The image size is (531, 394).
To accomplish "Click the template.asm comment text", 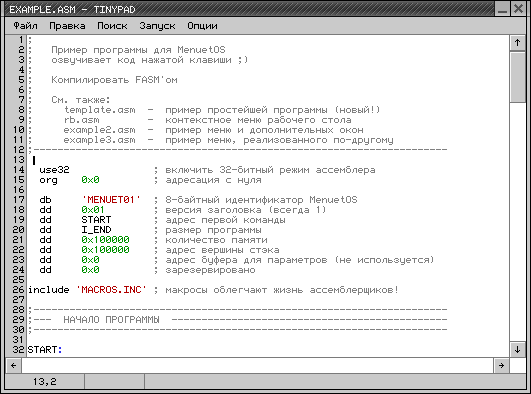I will [100, 110].
